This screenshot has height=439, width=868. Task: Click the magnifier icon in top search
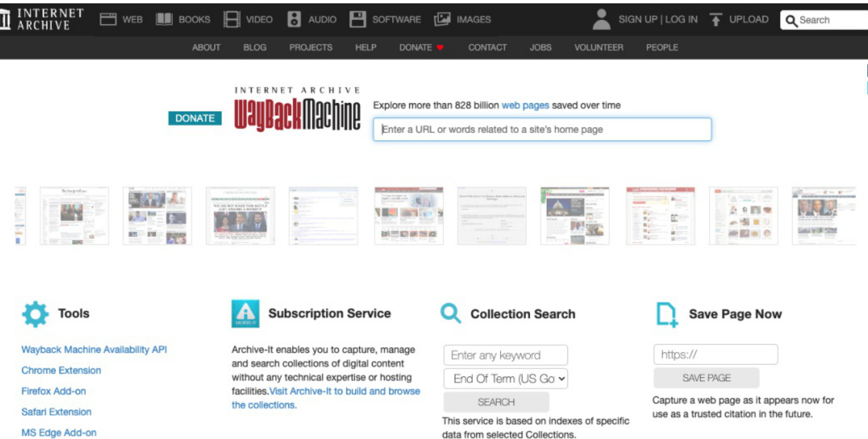792,21
